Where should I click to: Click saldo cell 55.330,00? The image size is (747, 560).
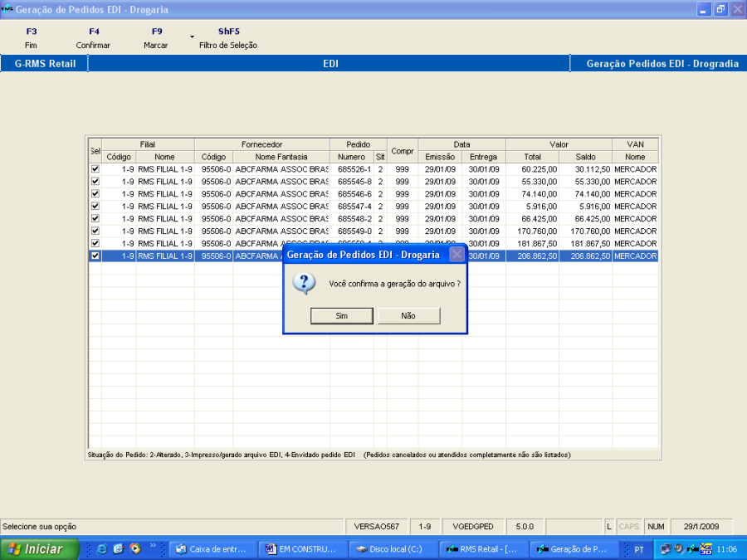click(585, 182)
